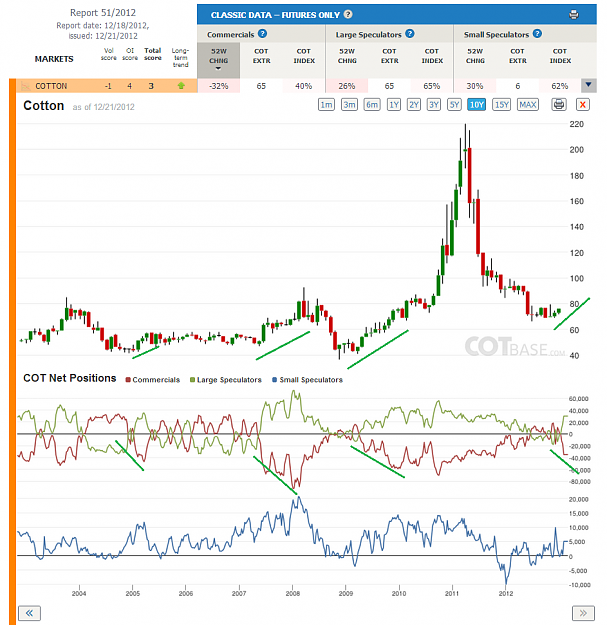The height and width of the screenshot is (625, 607).
Task: Click the green long-term trend arrow
Action: [181, 86]
